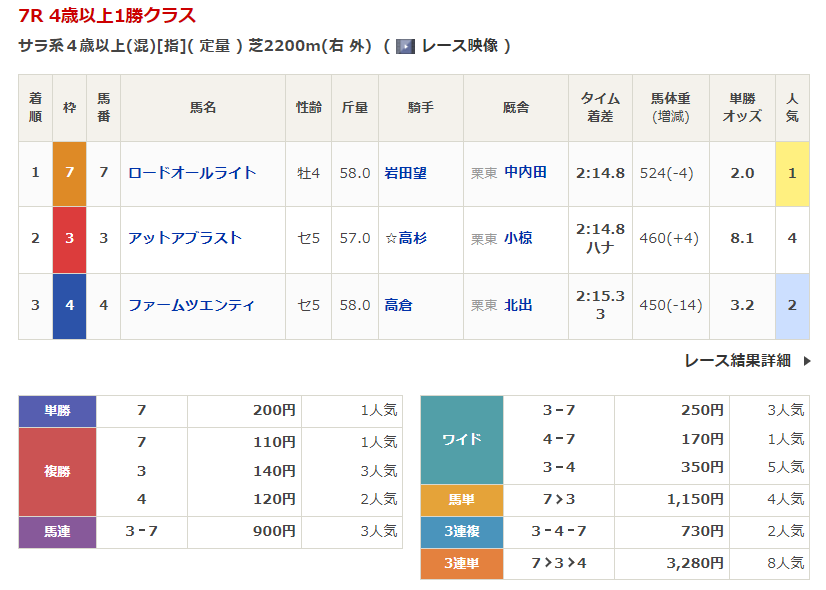
Task: Click the 7R 4歳以上1勝クラス race title
Action: pyautogui.click(x=107, y=16)
